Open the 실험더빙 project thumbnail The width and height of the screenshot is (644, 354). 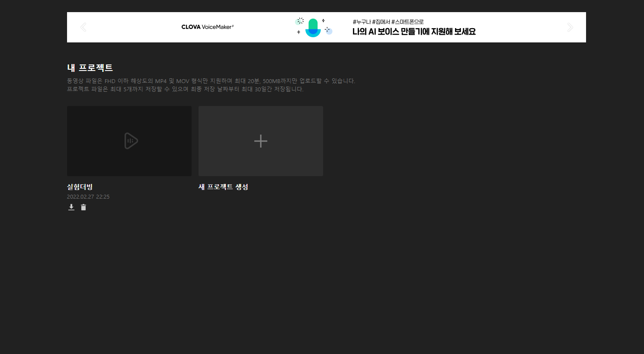[x=129, y=141]
